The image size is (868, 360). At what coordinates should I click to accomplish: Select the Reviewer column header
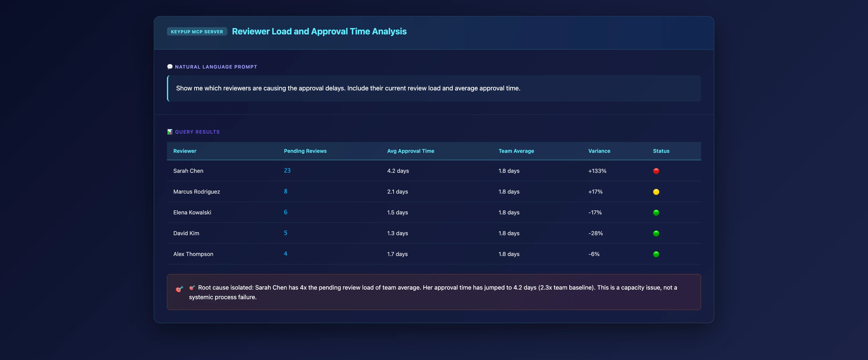[185, 151]
